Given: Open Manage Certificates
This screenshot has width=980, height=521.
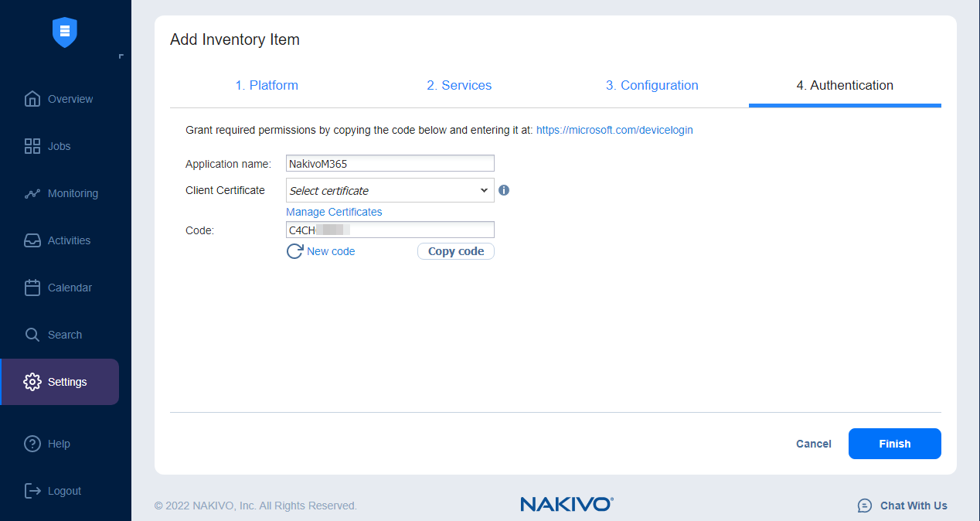Looking at the screenshot, I should (x=334, y=211).
